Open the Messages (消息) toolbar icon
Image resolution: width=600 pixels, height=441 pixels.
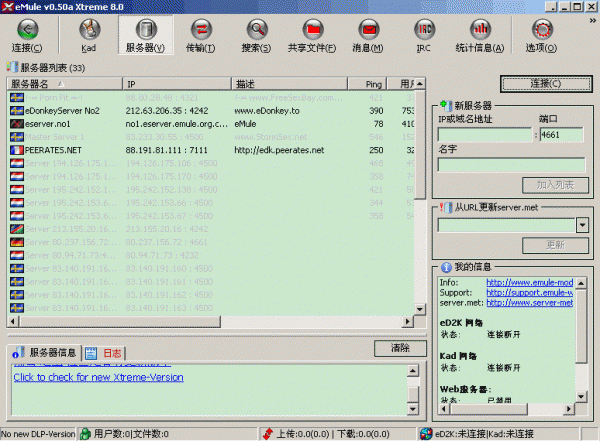(368, 29)
